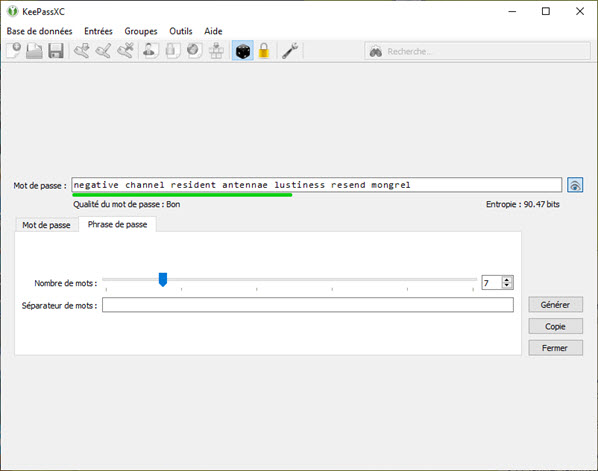Click the copy username icon
598x471 pixels.
point(150,51)
